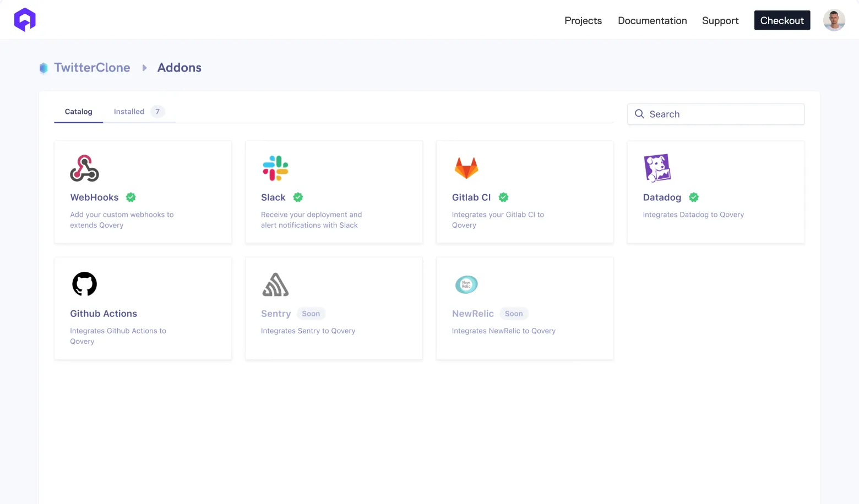Open the Datadog addon title
The image size is (859, 504).
click(662, 198)
